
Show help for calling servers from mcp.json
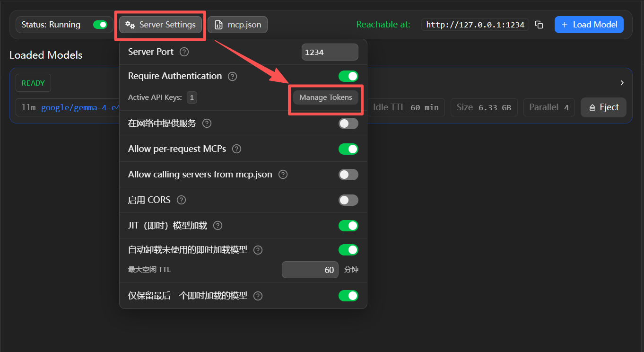click(x=283, y=175)
